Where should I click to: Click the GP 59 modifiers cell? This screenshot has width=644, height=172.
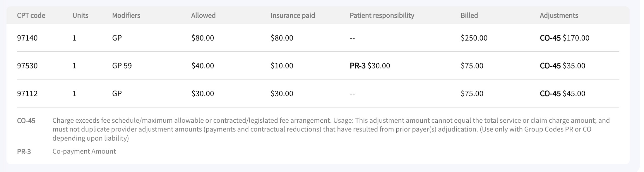122,65
